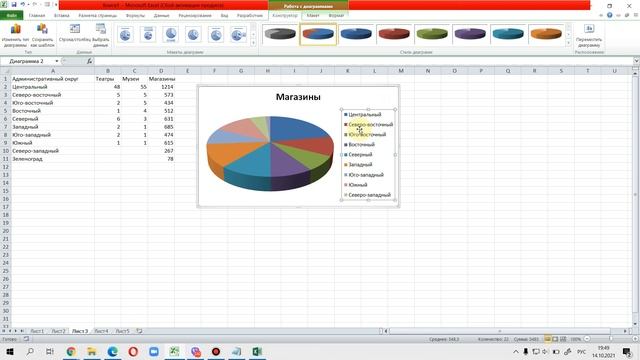
Task: Switch to the Разметка страницы tab
Action: 98,16
